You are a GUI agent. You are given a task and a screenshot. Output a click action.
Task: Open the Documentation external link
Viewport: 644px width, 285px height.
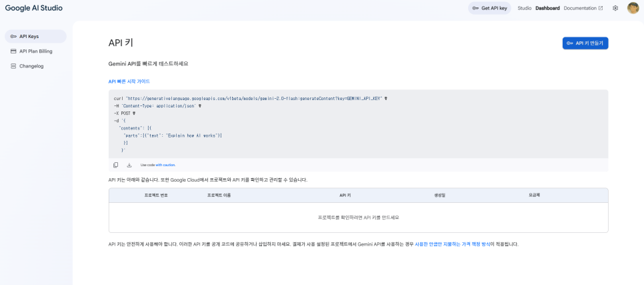[583, 8]
